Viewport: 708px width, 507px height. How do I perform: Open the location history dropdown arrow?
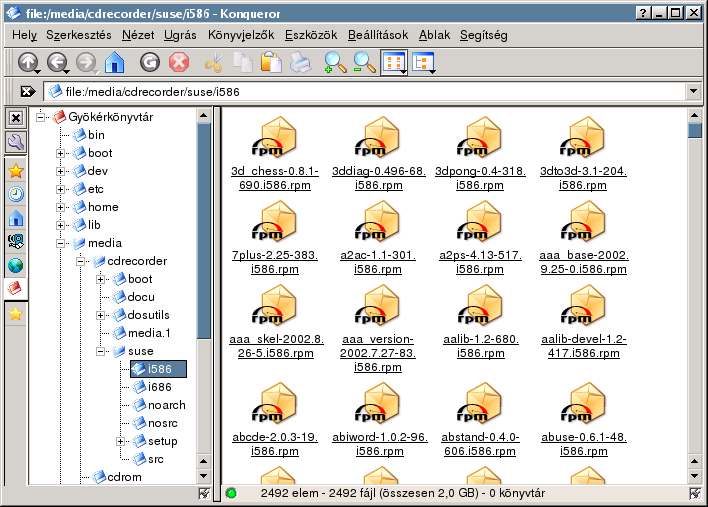[x=694, y=92]
